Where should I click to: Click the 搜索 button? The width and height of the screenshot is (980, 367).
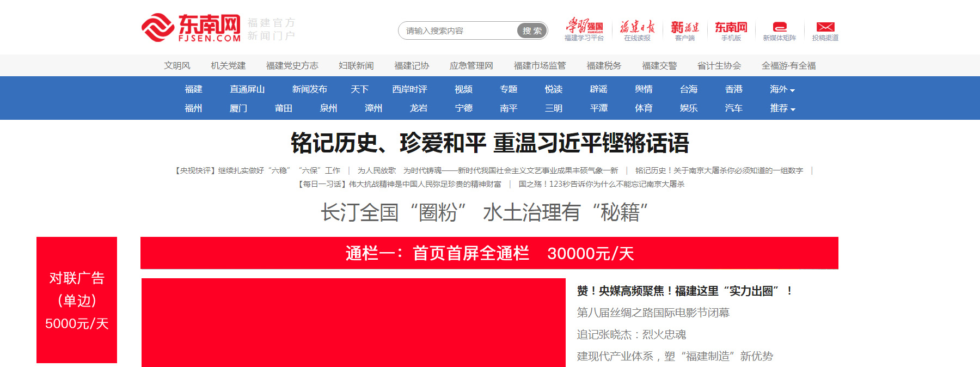pos(531,30)
